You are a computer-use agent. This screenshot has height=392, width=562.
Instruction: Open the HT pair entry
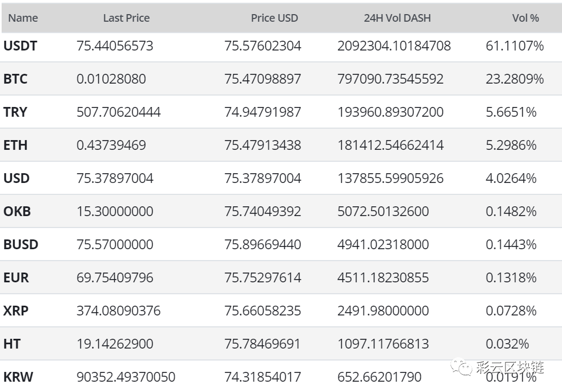pos(12,344)
